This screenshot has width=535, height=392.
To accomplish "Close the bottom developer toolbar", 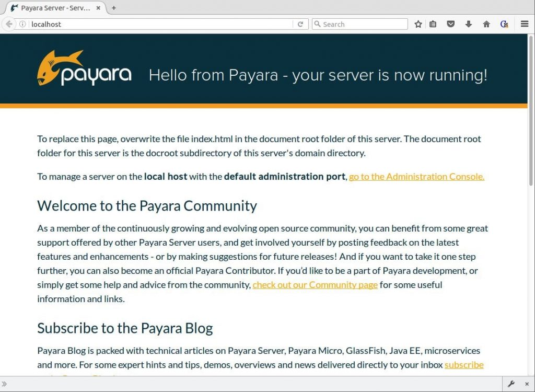I will pyautogui.click(x=527, y=384).
